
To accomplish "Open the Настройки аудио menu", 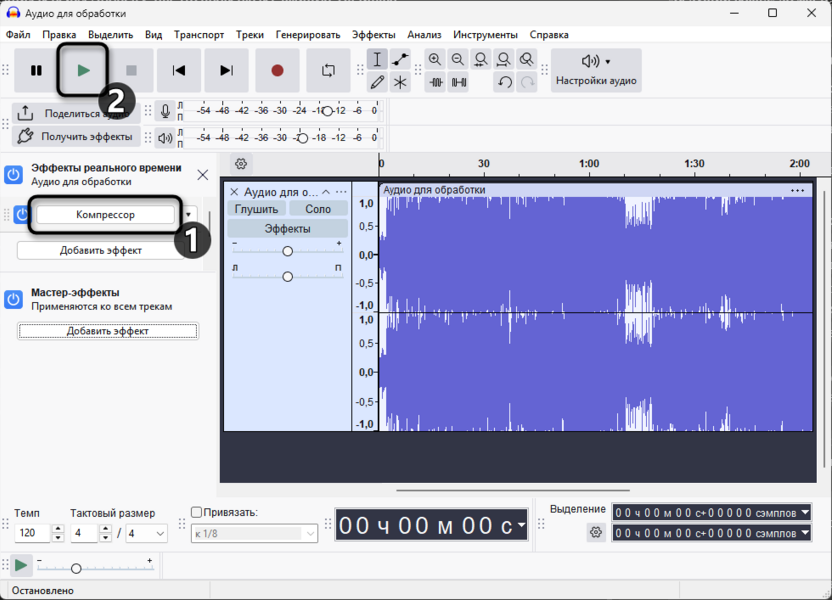I will click(x=596, y=71).
